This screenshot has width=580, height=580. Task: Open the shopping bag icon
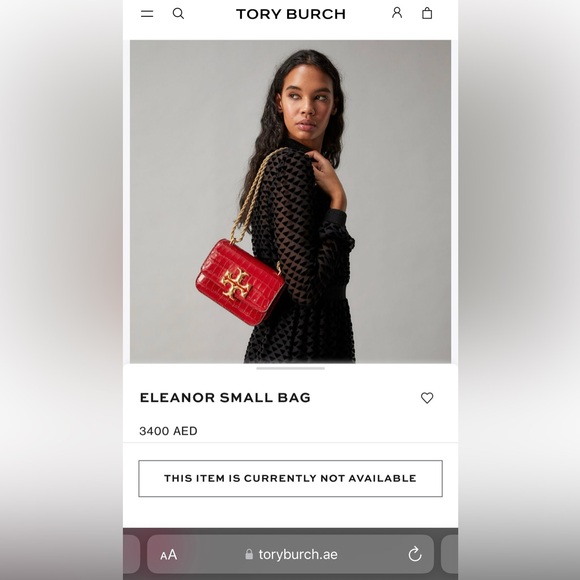[427, 13]
